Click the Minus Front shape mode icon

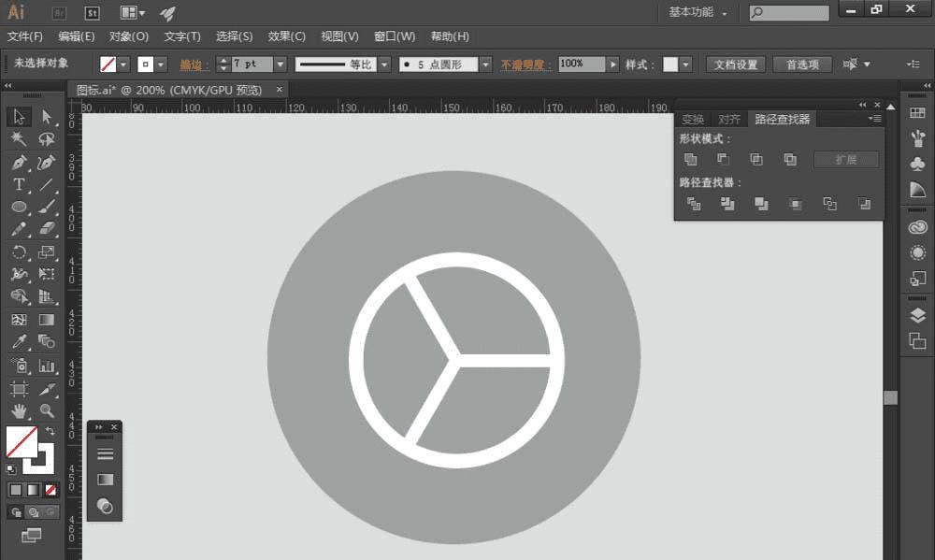click(x=723, y=159)
